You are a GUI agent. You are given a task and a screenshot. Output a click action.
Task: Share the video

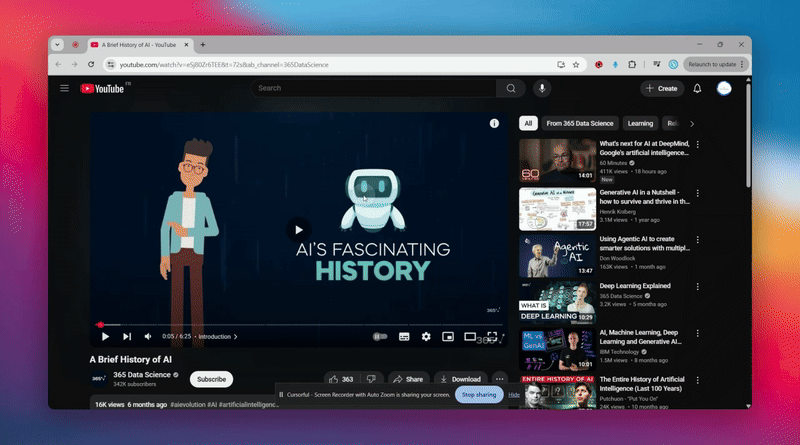pyautogui.click(x=408, y=379)
